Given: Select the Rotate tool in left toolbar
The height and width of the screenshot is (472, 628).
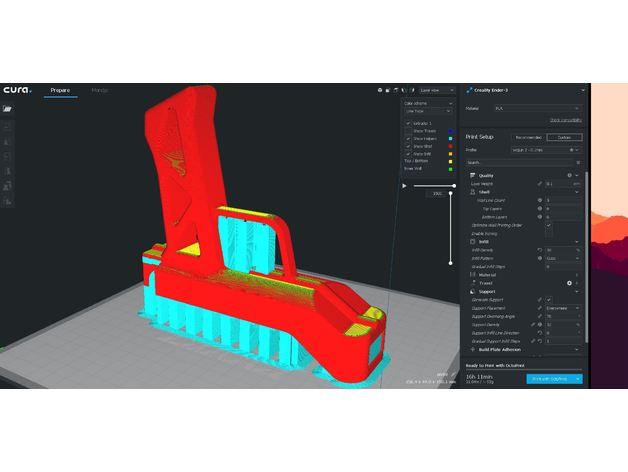Looking at the screenshot, I should (8, 156).
